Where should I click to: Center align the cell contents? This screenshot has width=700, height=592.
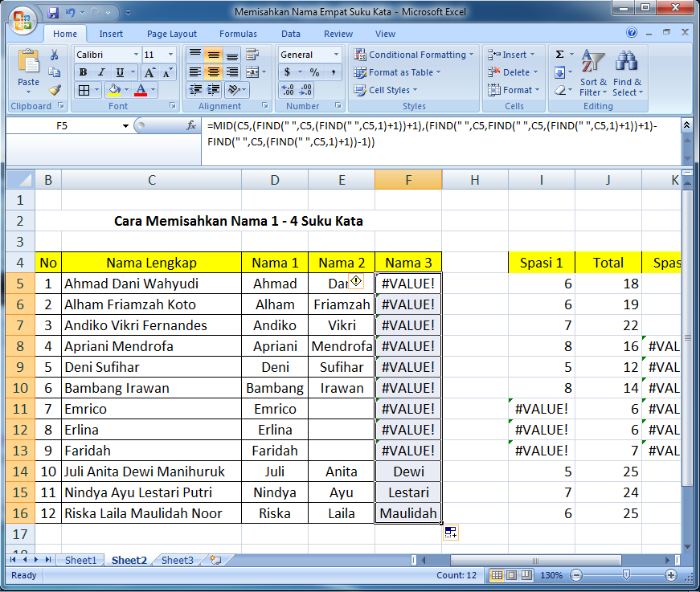211,73
